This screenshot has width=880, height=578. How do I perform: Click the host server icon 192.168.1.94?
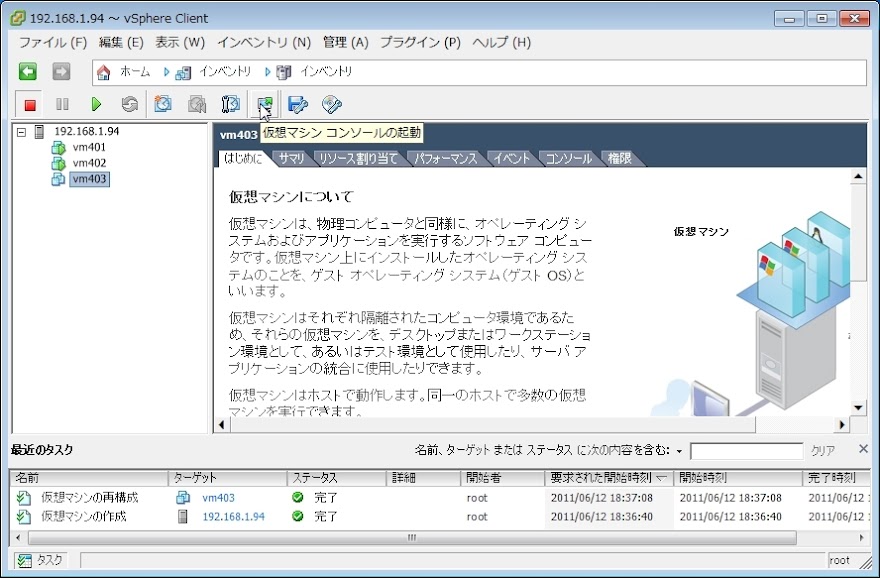pyautogui.click(x=39, y=131)
